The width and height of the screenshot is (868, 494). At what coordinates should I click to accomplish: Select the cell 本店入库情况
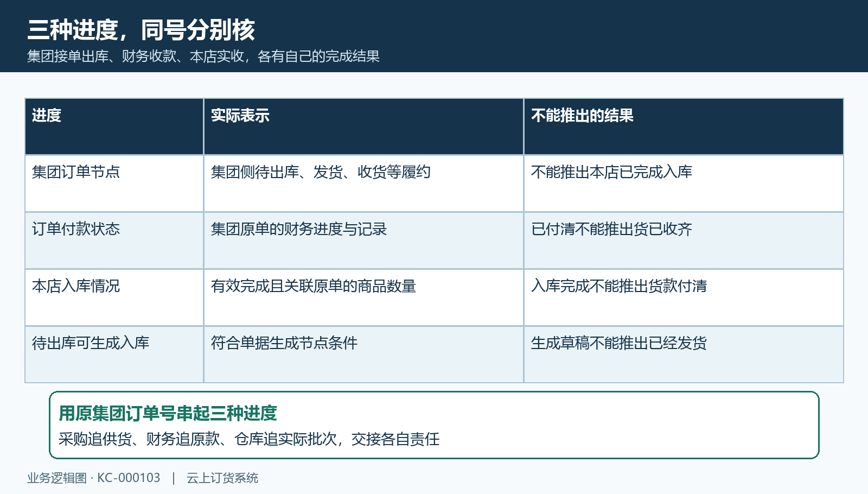click(114, 297)
